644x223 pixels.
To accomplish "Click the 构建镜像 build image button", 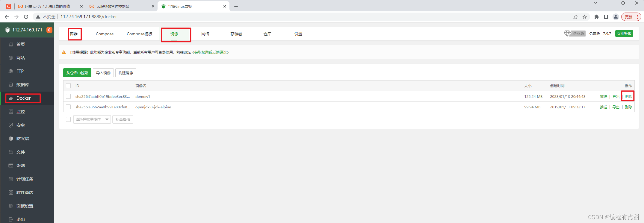I will tap(126, 73).
